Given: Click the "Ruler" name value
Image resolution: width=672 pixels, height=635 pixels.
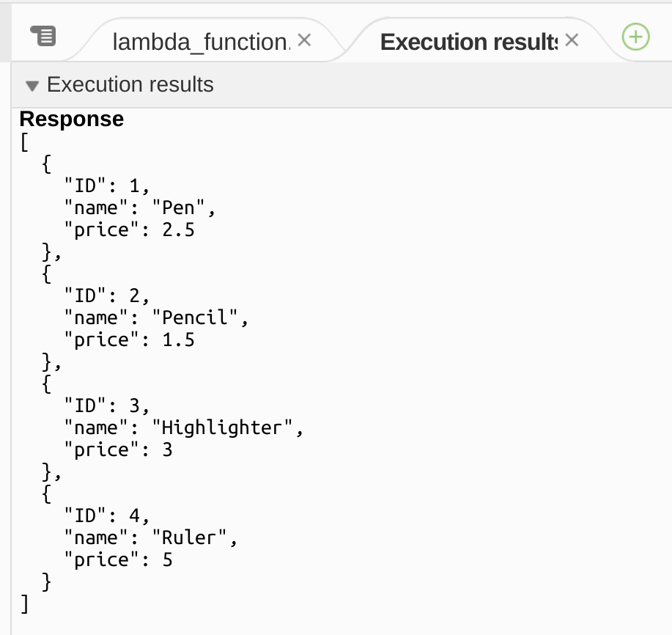Looking at the screenshot, I should 194,537.
